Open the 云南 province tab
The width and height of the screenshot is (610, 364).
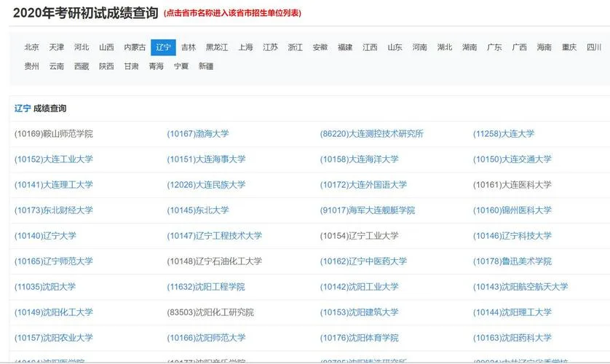tap(56, 66)
